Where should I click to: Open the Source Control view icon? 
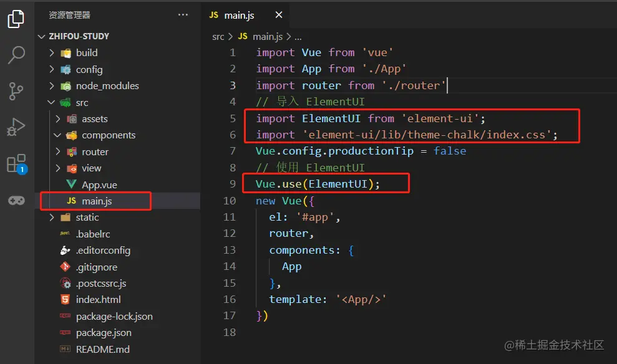pyautogui.click(x=16, y=91)
